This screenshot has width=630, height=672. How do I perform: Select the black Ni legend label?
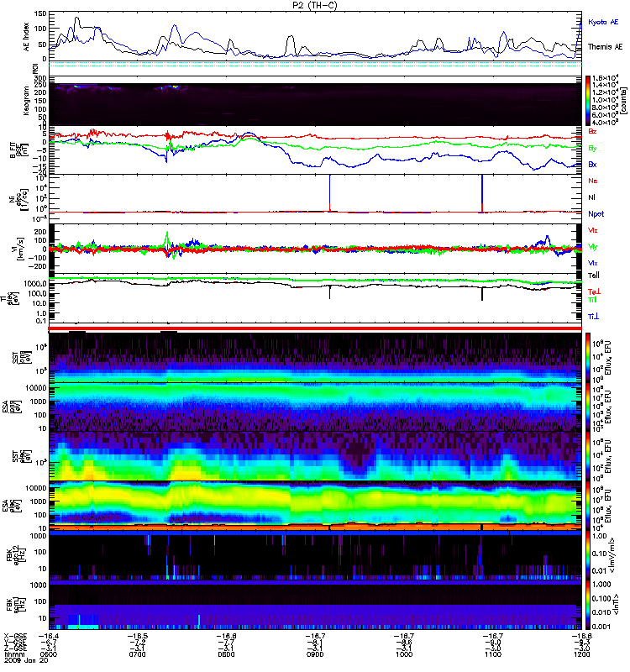coord(591,197)
